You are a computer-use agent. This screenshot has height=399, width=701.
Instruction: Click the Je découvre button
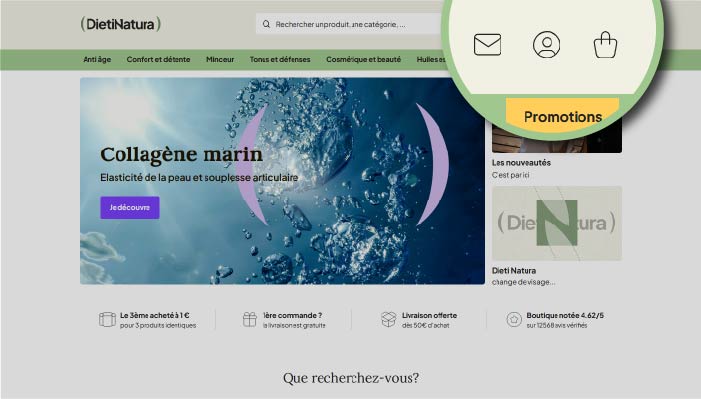click(x=130, y=208)
